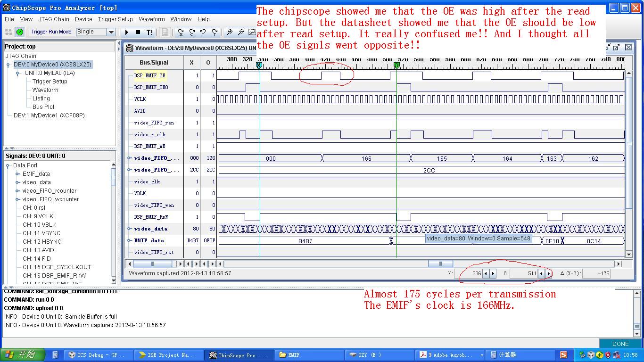
Task: Click the Stop acquisition square button
Action: (138, 32)
